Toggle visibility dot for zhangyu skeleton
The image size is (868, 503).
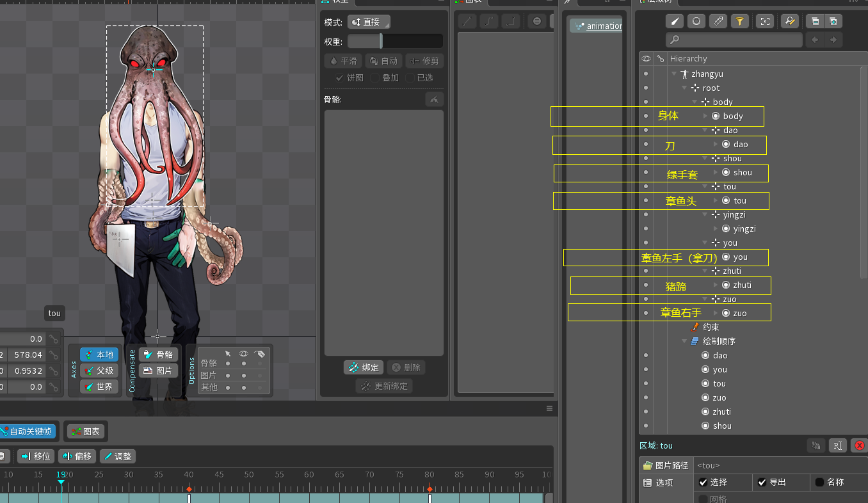coord(646,74)
